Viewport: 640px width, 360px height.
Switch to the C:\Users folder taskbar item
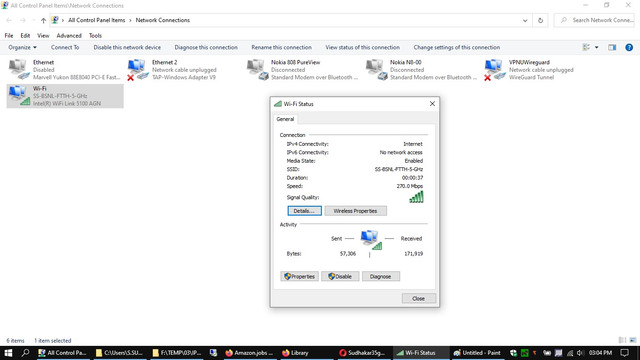point(119,353)
